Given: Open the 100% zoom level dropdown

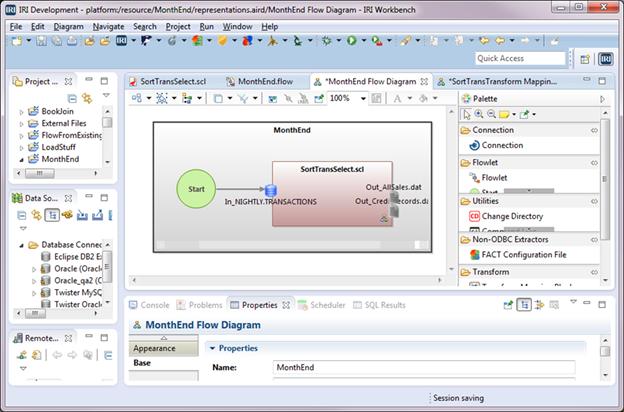Looking at the screenshot, I should pos(363,98).
